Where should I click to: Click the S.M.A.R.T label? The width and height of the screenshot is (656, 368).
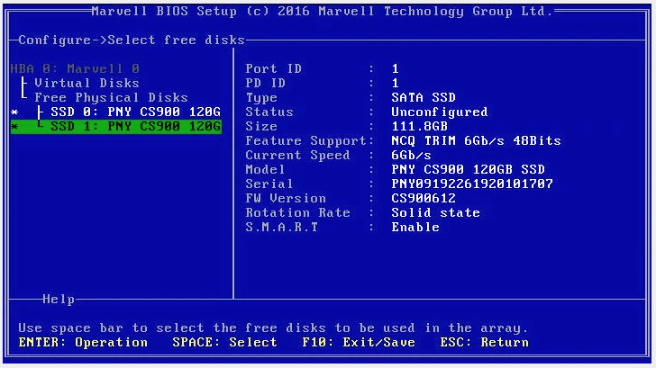[282, 227]
